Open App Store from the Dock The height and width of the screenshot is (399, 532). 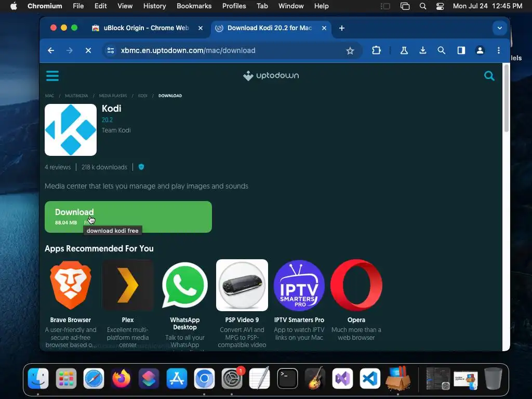[177, 378]
